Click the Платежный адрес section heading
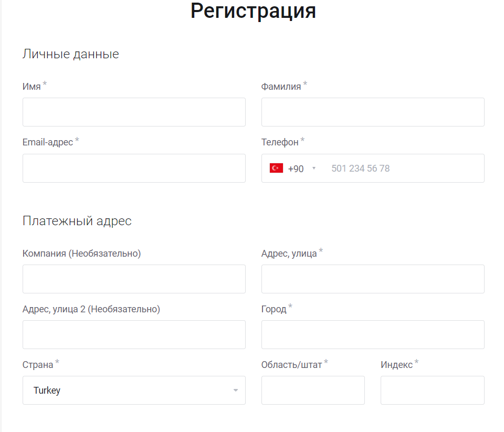504x432 pixels. (77, 221)
